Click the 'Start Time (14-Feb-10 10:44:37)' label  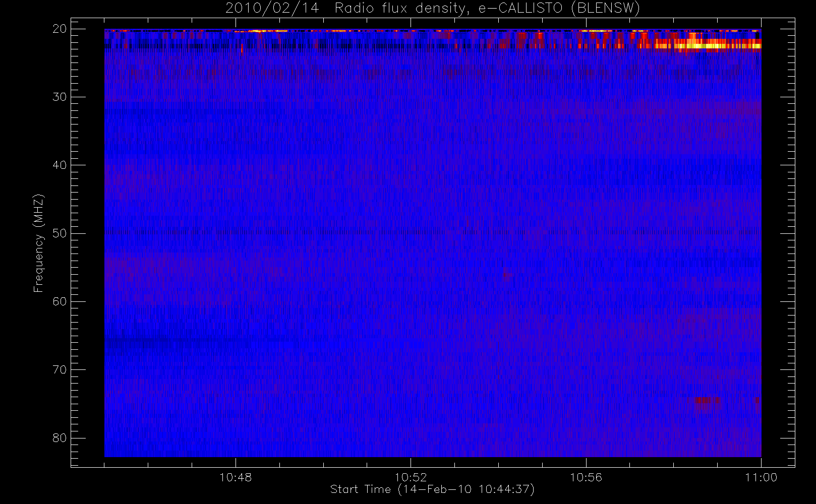pos(432,489)
